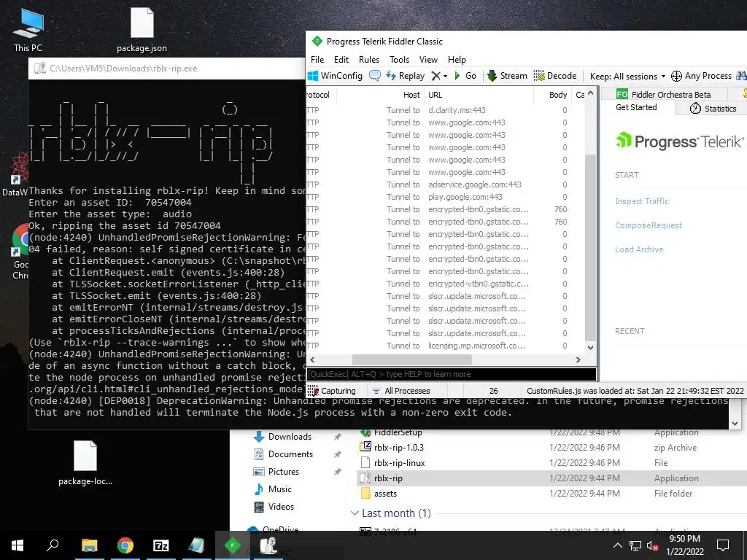Image resolution: width=747 pixels, height=560 pixels.
Task: Open the Remove sessions dropdown arrow
Action: coord(446,76)
